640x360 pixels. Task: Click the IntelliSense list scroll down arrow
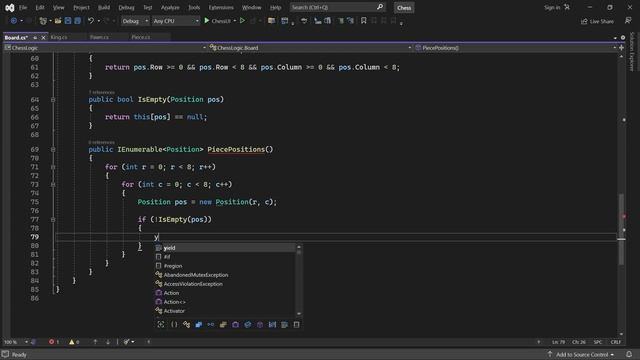[x=299, y=314]
